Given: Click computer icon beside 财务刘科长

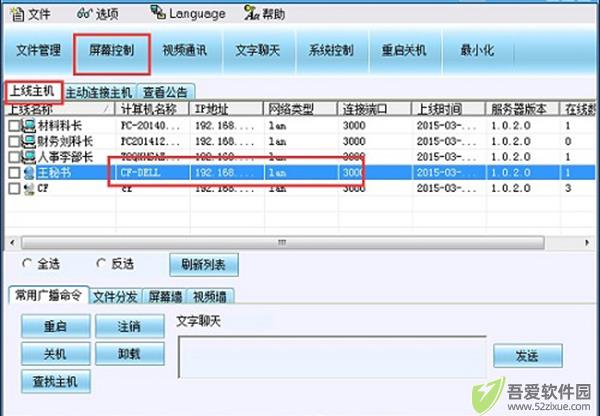Looking at the screenshot, I should click(28, 142).
